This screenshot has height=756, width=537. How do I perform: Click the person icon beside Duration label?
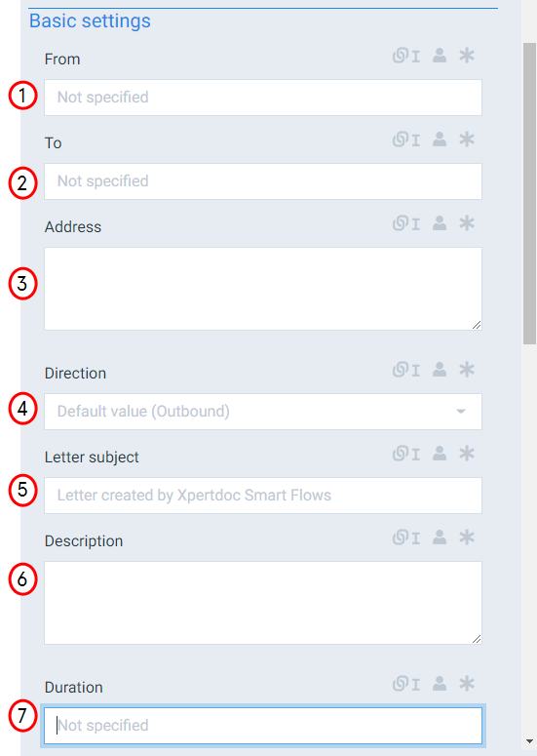tap(440, 684)
